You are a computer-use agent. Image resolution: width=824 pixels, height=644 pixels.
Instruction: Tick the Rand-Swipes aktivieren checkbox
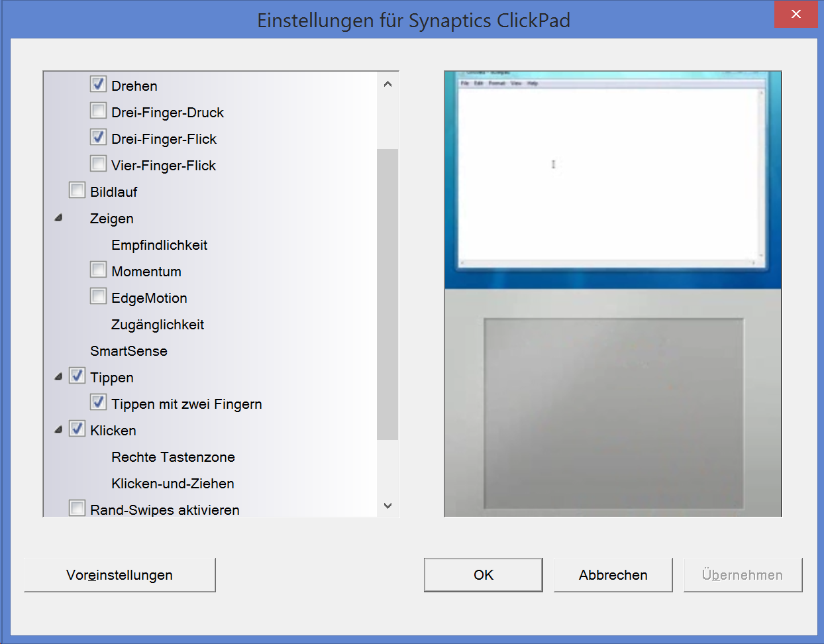tap(77, 508)
